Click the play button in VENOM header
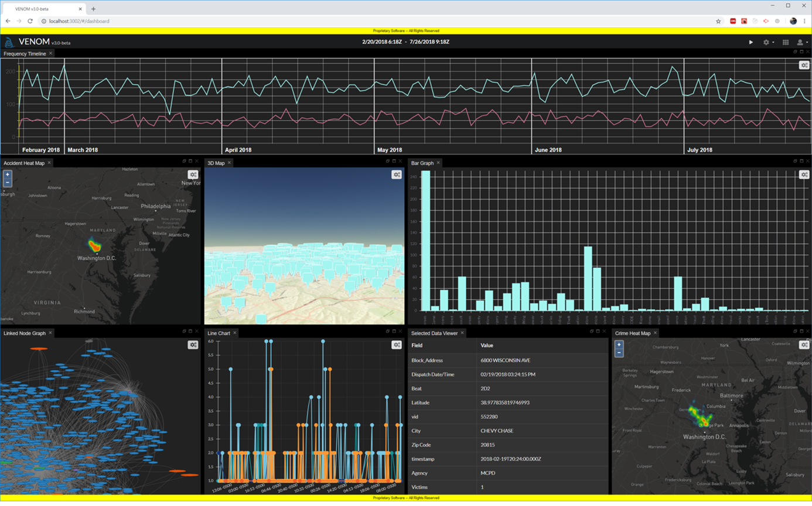The image size is (812, 506). pos(751,42)
